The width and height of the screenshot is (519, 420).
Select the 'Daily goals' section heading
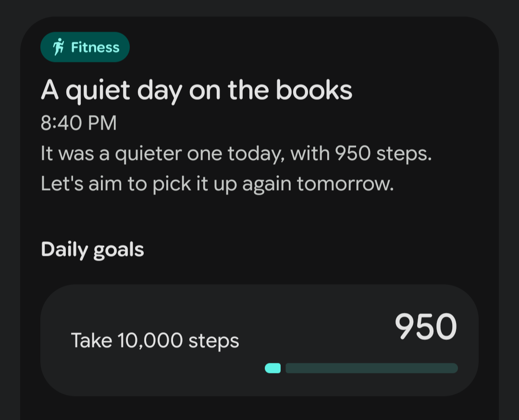tap(92, 250)
